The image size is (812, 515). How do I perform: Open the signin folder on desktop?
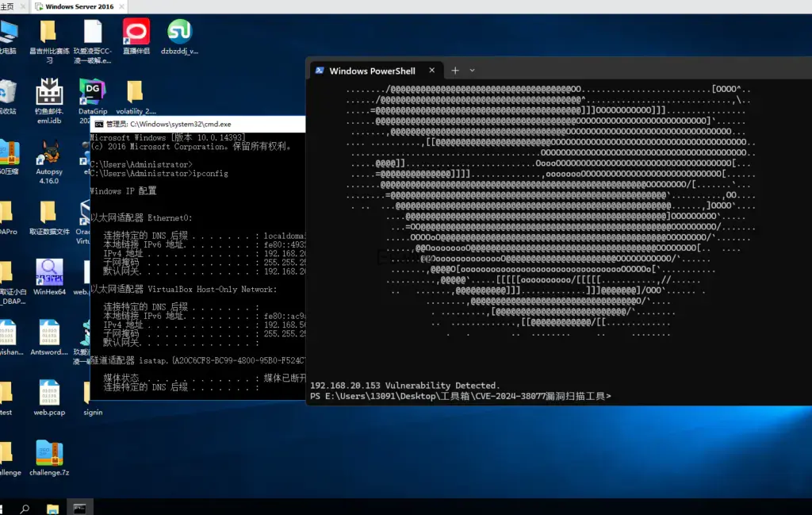coord(92,394)
